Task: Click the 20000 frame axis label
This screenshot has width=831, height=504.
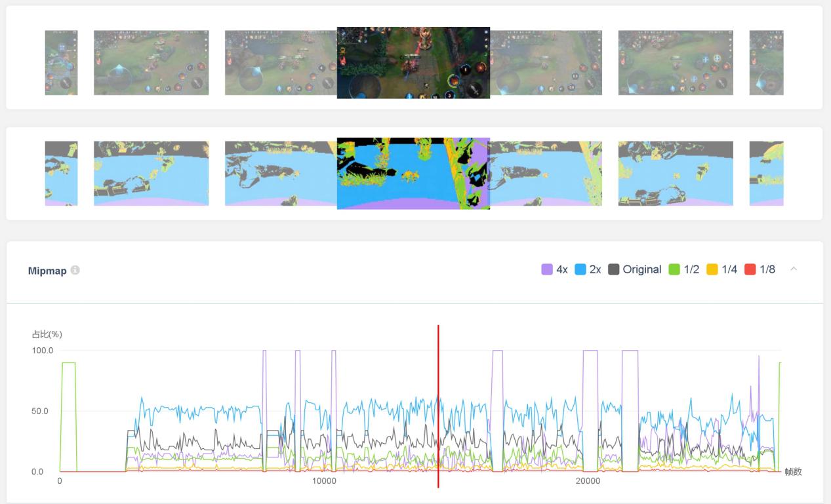Action: (588, 481)
